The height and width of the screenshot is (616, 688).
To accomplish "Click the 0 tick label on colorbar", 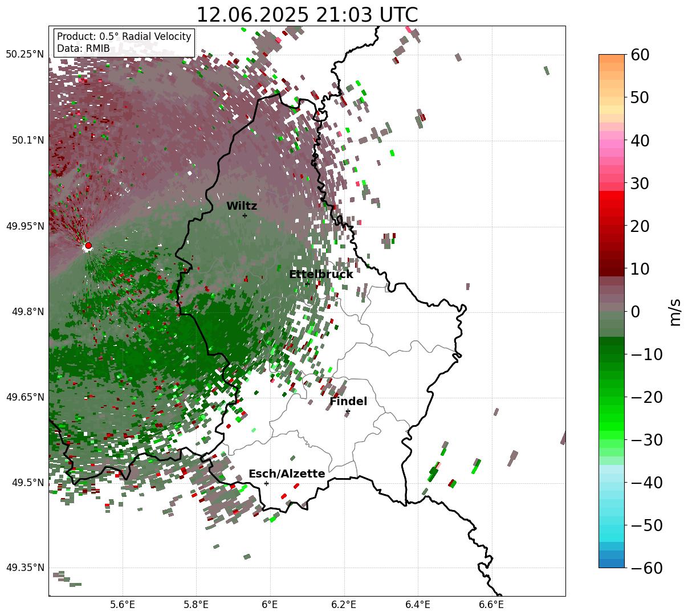I will click(x=636, y=312).
